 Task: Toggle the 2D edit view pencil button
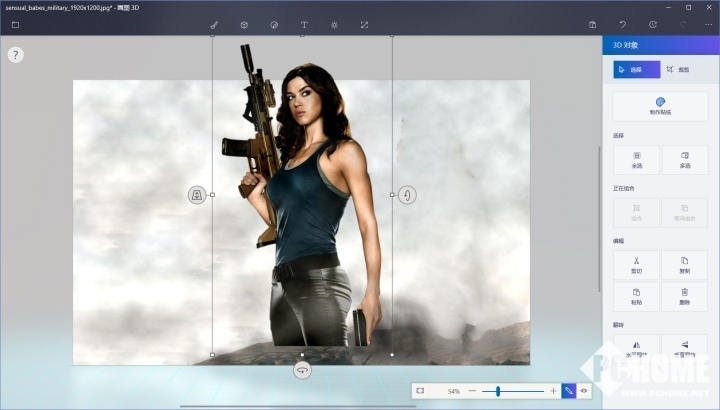568,391
